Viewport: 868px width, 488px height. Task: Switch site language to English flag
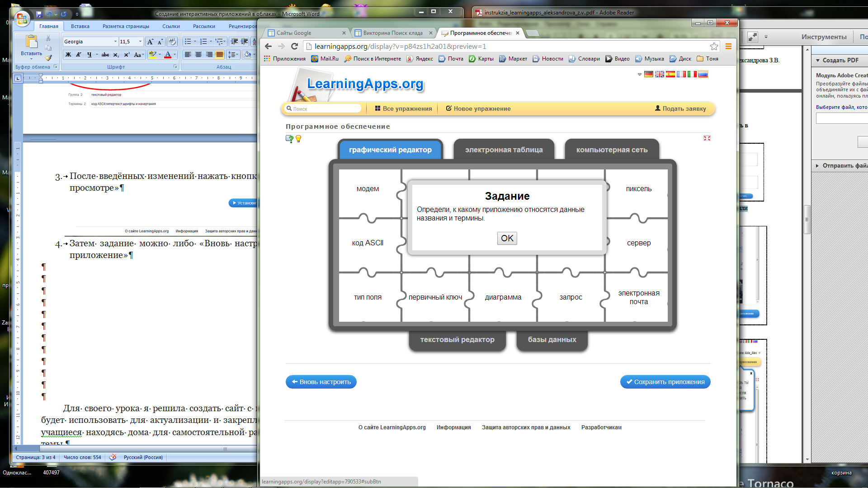coord(660,74)
